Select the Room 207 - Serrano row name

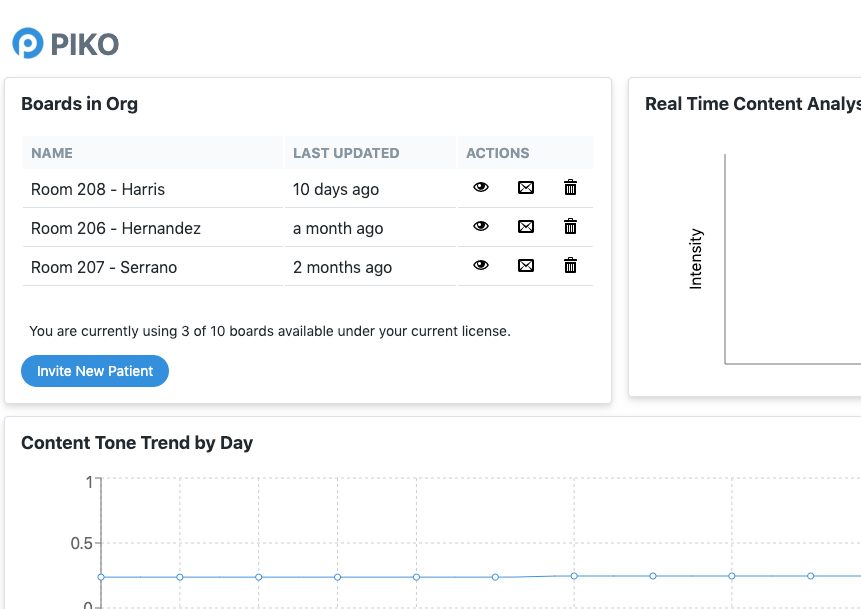[x=104, y=267]
